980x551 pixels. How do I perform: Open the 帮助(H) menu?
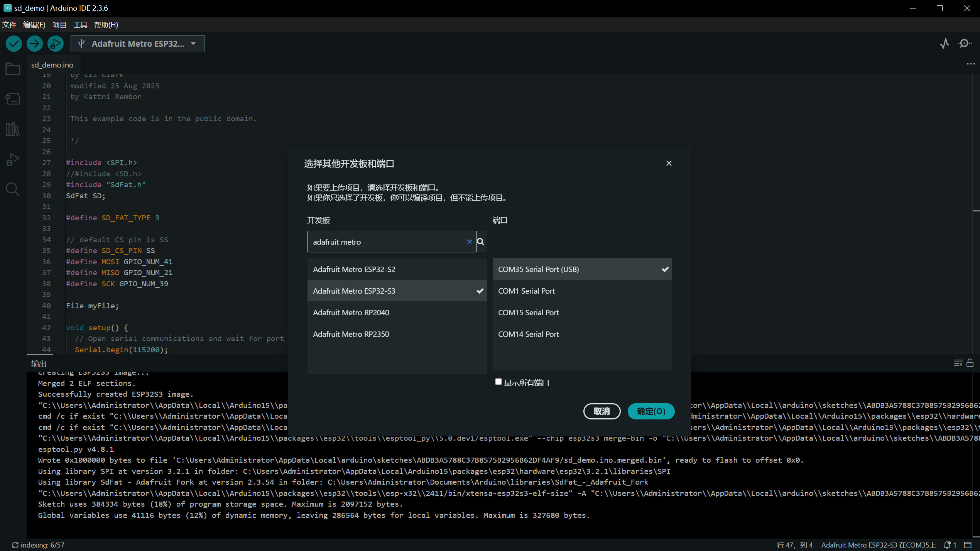click(x=106, y=25)
